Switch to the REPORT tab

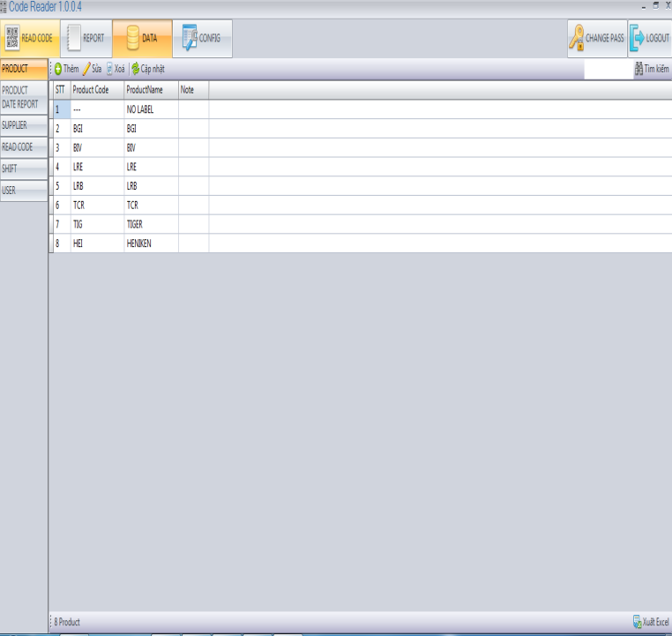tap(86, 39)
